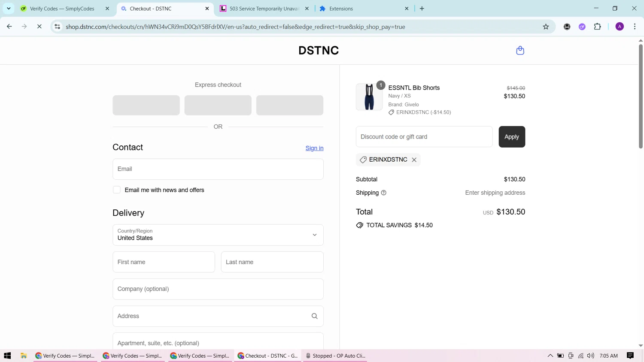The width and height of the screenshot is (644, 362).
Task: Click the dark circular extension icon in toolbar
Action: point(567,27)
